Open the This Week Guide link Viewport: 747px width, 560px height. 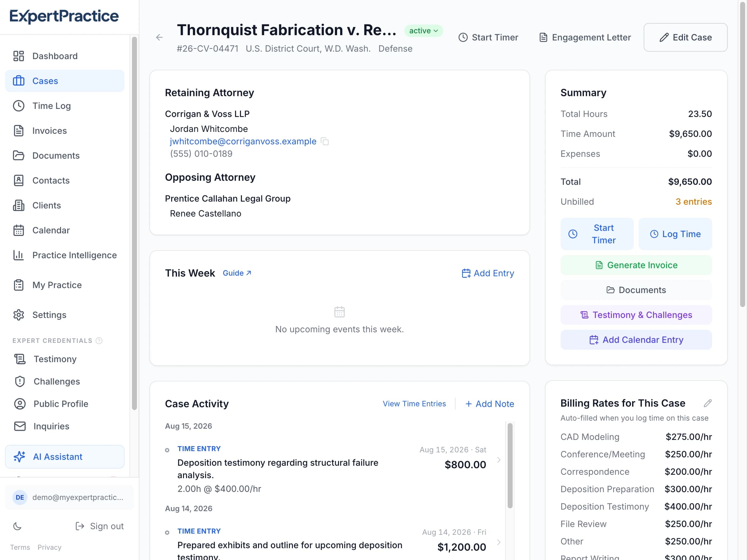[x=237, y=273]
